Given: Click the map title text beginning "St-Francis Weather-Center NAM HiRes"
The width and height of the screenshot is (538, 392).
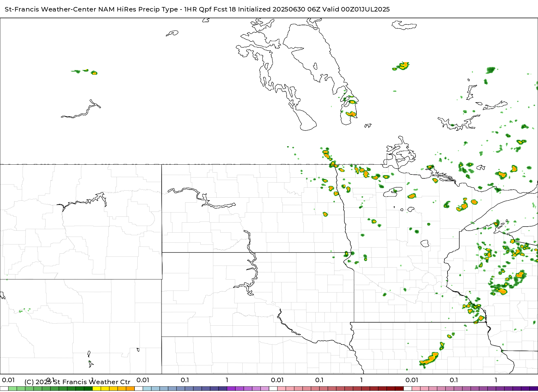Looking at the screenshot, I should coord(197,9).
